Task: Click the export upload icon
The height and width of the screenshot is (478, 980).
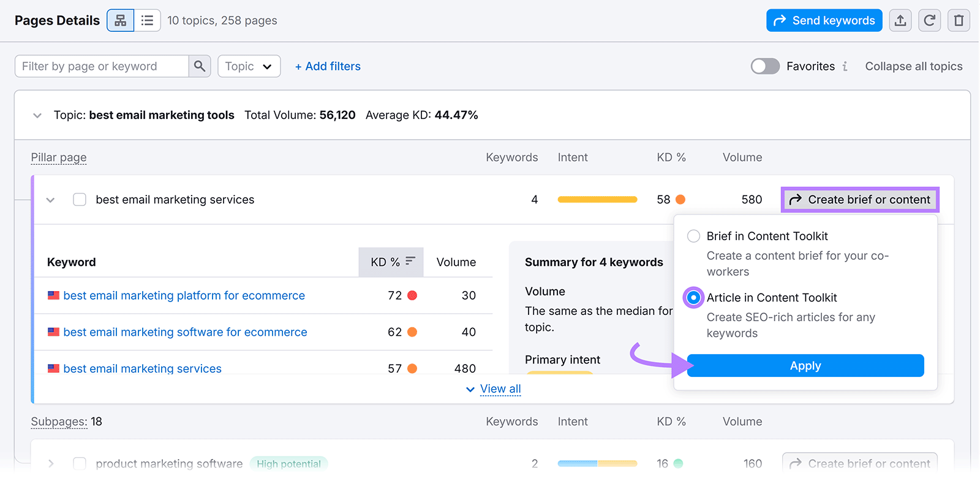Action: tap(900, 21)
